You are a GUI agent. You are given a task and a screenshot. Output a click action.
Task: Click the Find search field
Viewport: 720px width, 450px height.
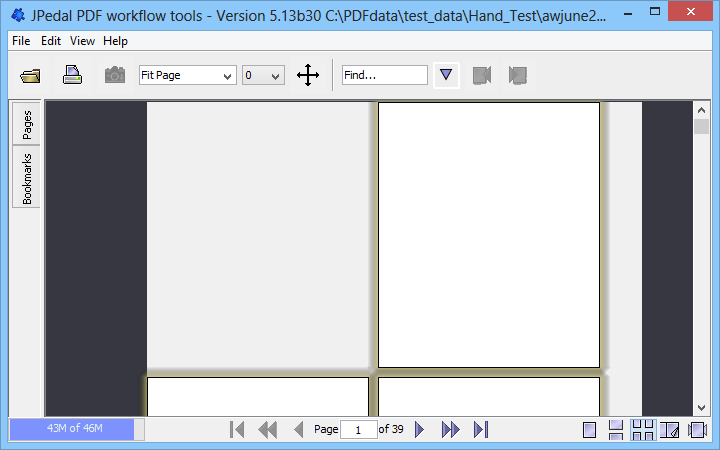tap(384, 75)
